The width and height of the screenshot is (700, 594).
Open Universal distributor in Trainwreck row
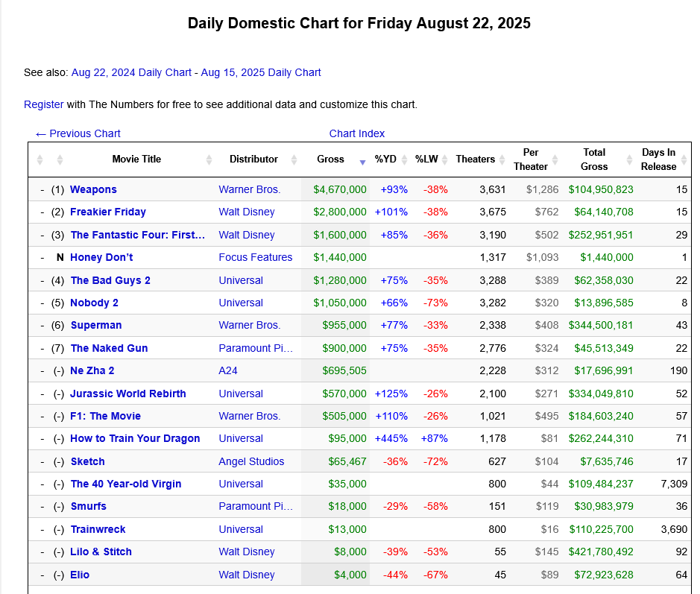tap(241, 529)
